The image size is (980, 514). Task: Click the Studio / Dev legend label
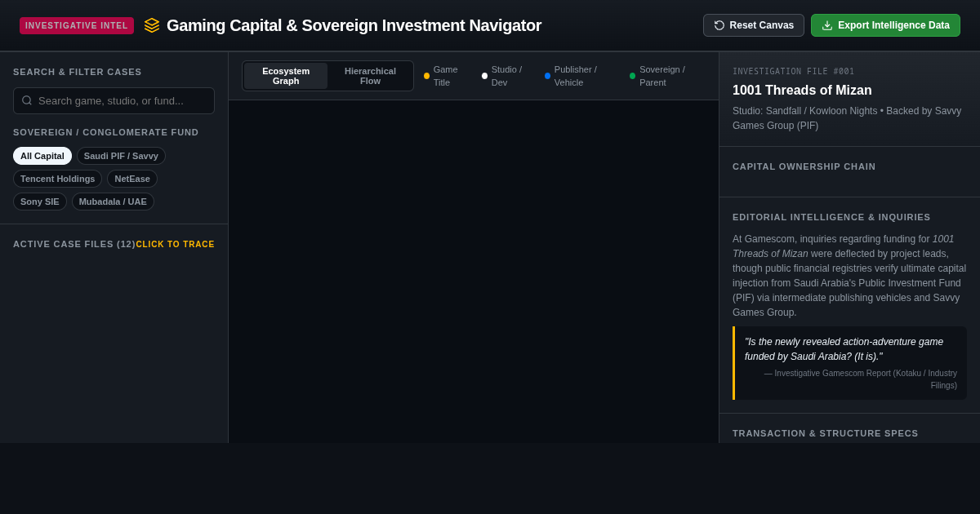[x=506, y=76]
